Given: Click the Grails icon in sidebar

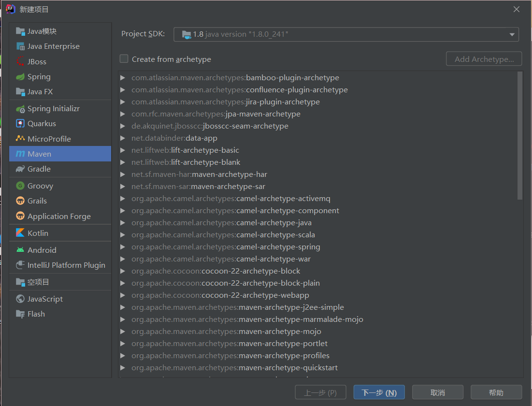Looking at the screenshot, I should 20,201.
